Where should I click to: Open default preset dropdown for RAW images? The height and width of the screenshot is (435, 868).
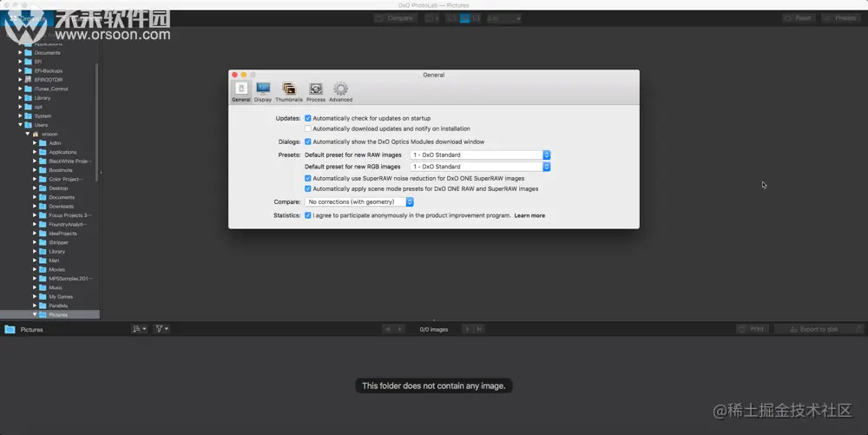[x=480, y=155]
